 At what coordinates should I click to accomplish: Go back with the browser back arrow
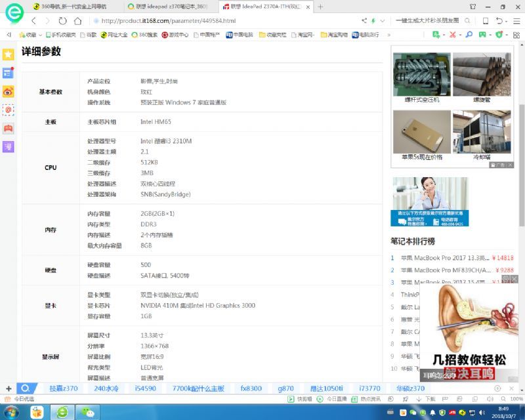[34, 21]
